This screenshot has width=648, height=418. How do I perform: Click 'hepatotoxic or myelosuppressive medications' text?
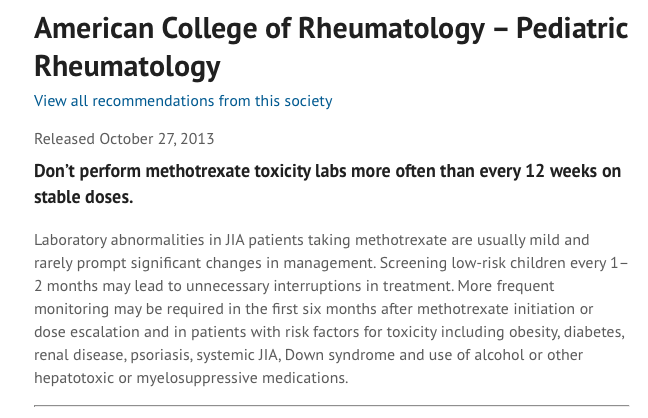(191, 378)
